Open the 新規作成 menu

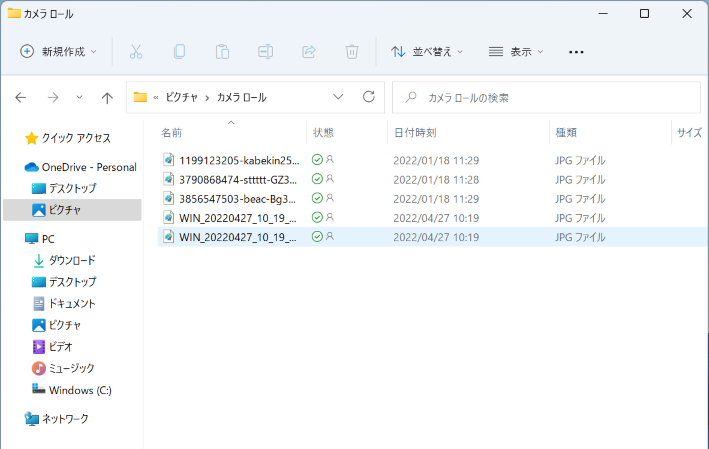click(59, 52)
